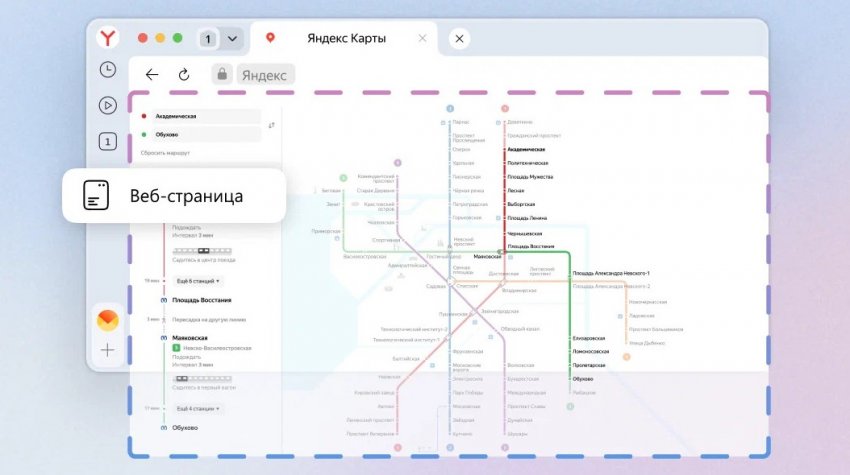Image resolution: width=850 pixels, height=475 pixels.
Task: Open the video play icon in sidebar
Action: 108,105
